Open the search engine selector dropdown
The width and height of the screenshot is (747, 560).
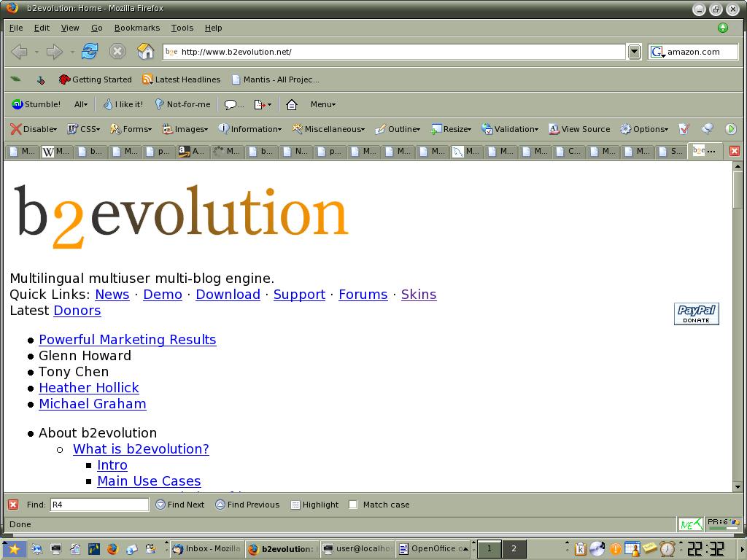pyautogui.click(x=657, y=52)
